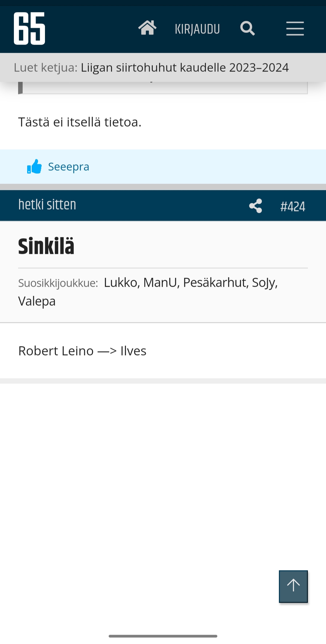Click the 'Suosikkijoukkue:' label
This screenshot has width=326, height=644.
coord(58,283)
